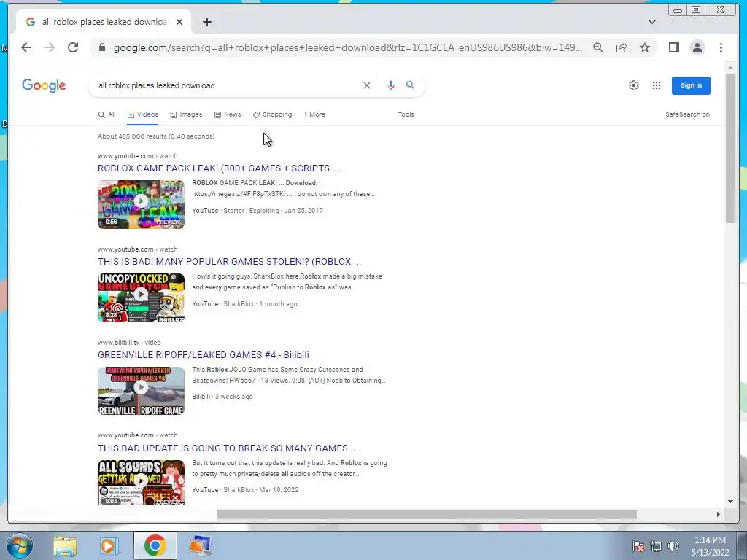Click the horizontal scrollbar right arrow

(x=718, y=515)
